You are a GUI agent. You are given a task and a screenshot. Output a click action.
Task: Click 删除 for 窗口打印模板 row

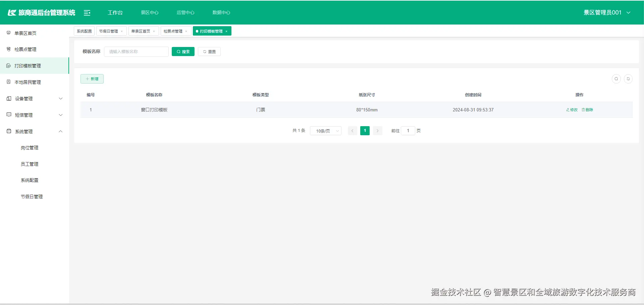587,110
